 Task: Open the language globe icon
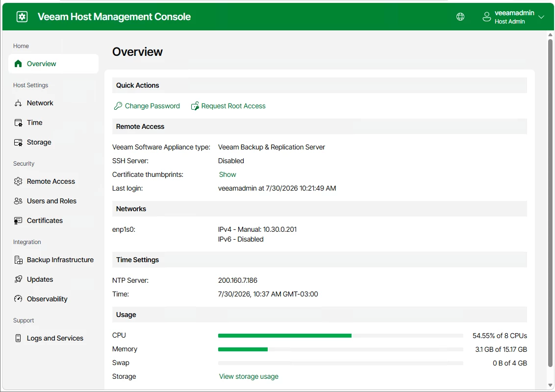pos(460,17)
